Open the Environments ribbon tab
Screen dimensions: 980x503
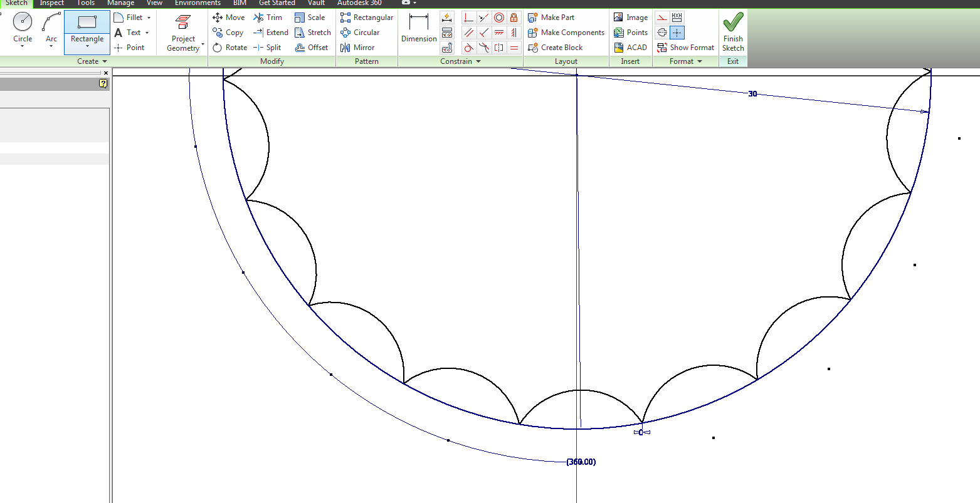pos(198,3)
